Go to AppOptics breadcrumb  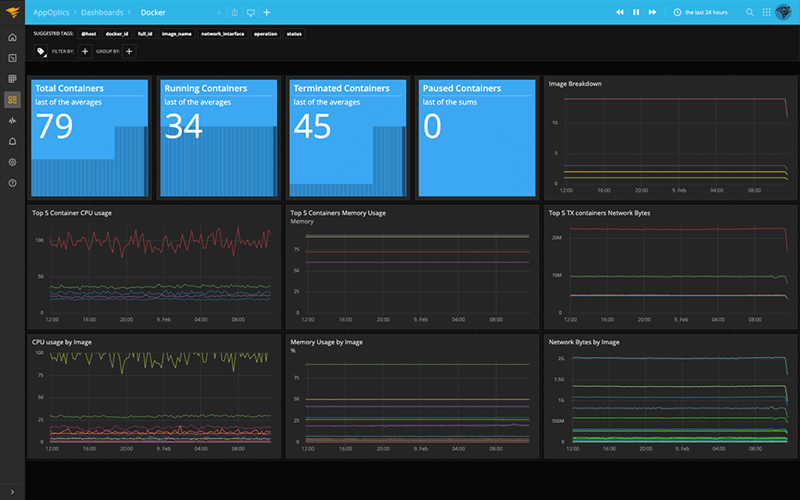pyautogui.click(x=51, y=12)
